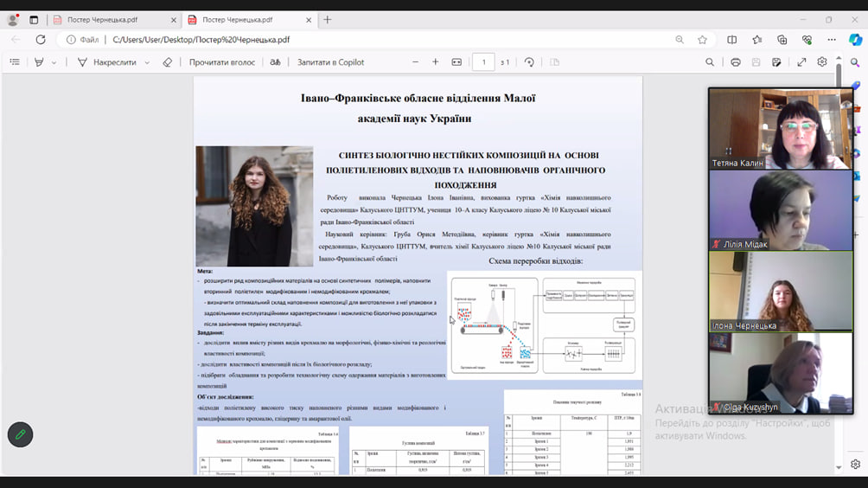Toggle fit to width page view

[x=456, y=62]
